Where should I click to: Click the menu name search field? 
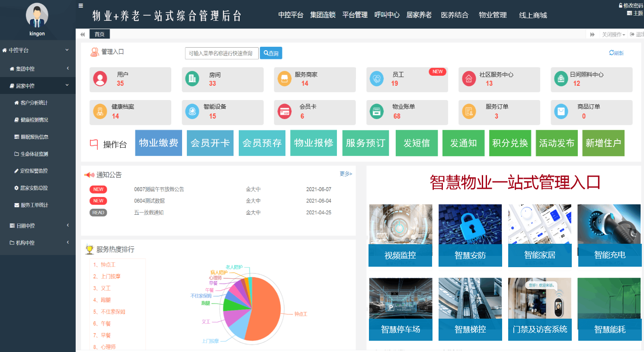coord(221,53)
